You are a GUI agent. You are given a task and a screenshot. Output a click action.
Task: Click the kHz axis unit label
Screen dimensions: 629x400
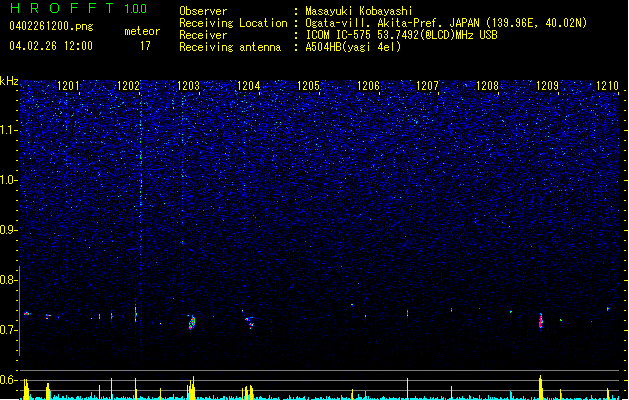(x=9, y=81)
